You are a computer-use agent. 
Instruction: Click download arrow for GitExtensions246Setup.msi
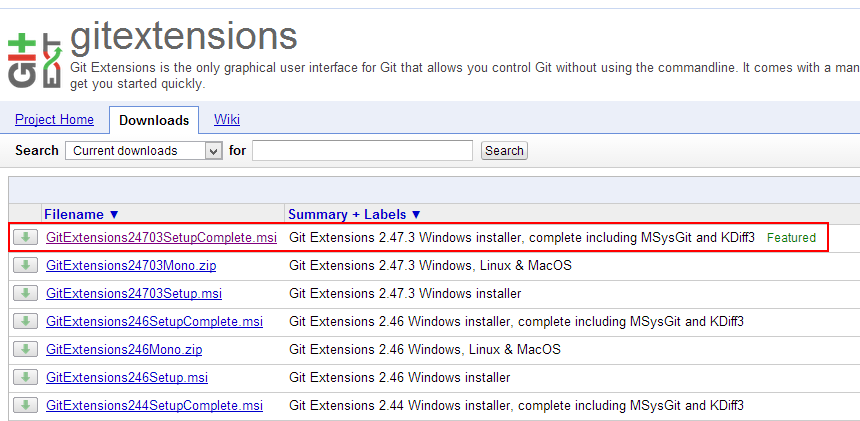[25, 377]
